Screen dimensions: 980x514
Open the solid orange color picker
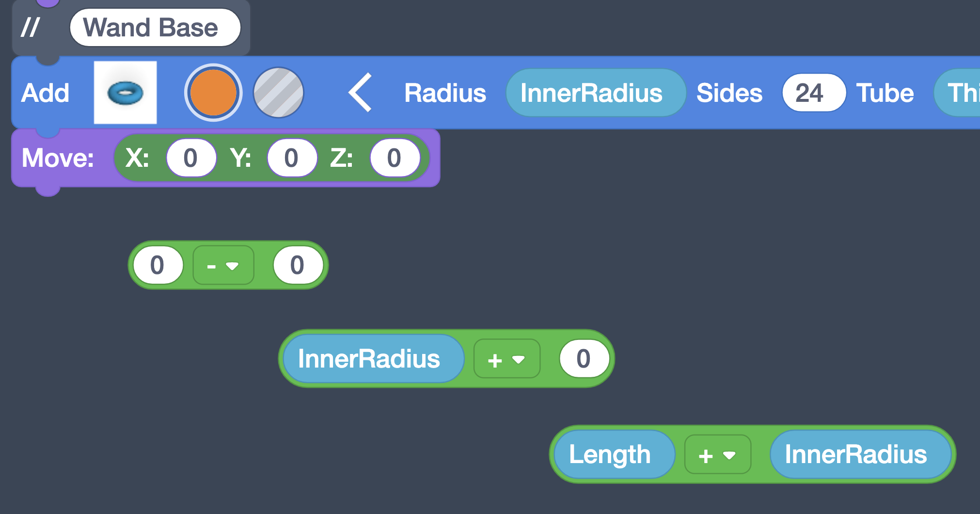[213, 92]
